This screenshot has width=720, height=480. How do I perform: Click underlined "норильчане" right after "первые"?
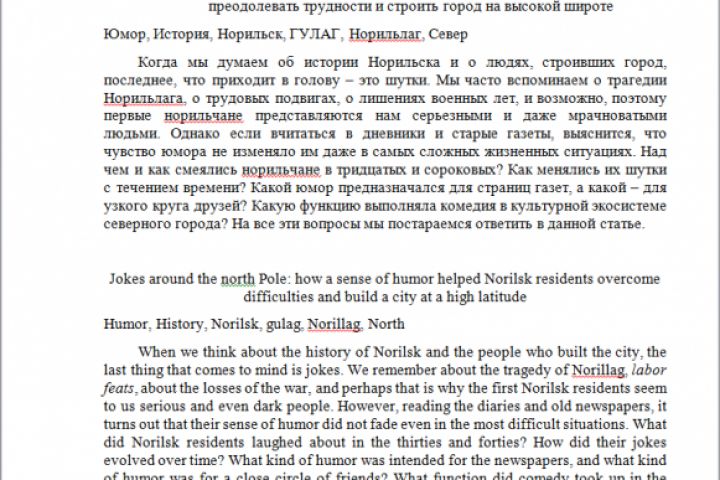tap(203, 116)
